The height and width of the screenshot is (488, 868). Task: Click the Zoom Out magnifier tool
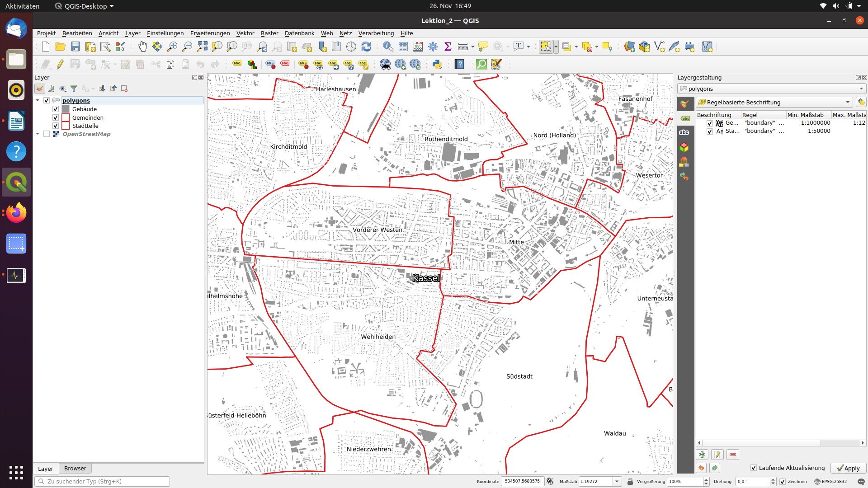187,47
